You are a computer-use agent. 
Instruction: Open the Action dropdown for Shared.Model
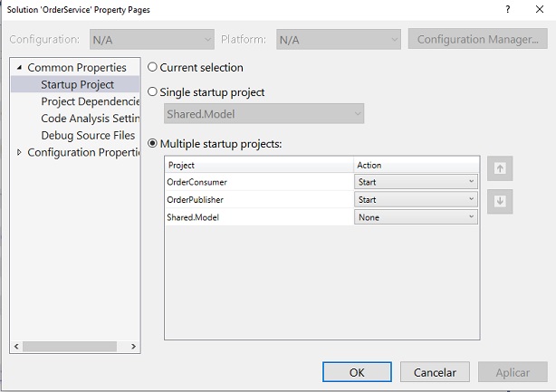416,217
